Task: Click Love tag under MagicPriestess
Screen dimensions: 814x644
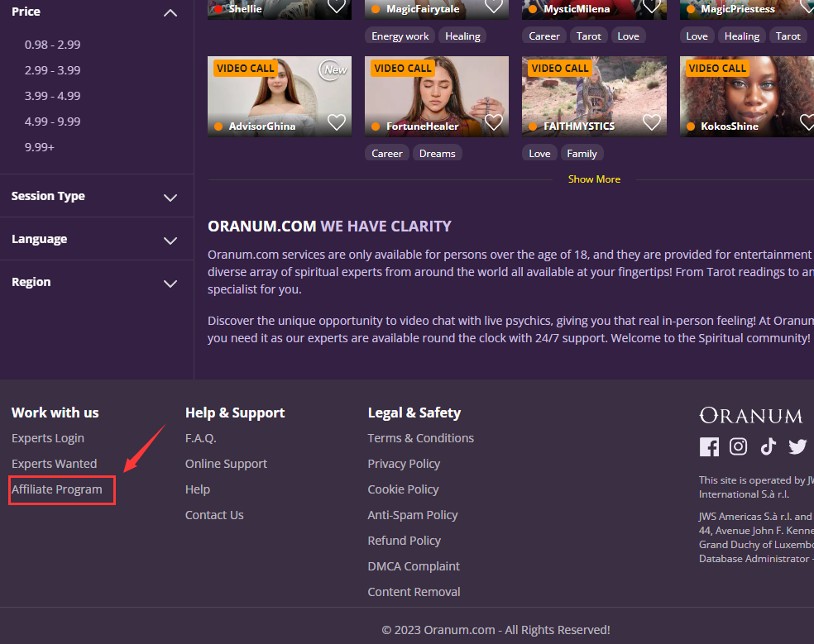Action: tap(697, 36)
